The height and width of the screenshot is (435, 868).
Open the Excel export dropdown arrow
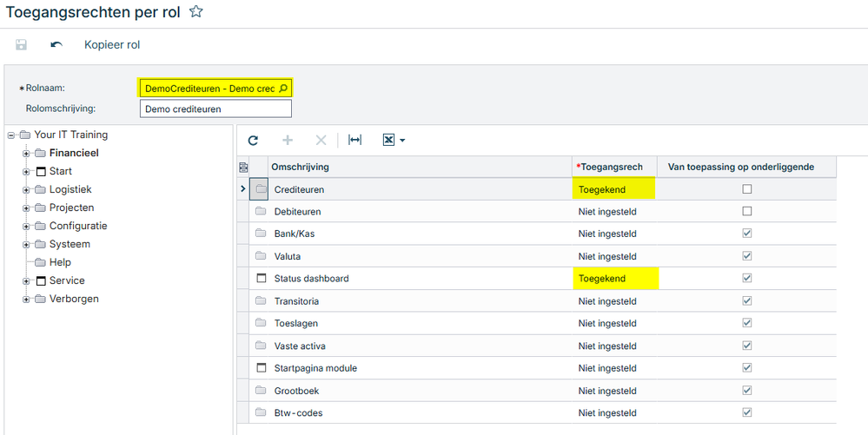coord(402,141)
